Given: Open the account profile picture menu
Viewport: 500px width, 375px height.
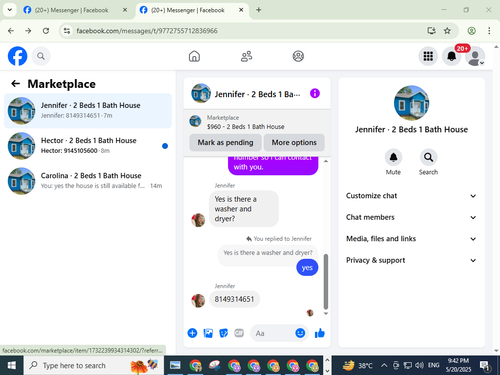Looking at the screenshot, I should pyautogui.click(x=475, y=56).
